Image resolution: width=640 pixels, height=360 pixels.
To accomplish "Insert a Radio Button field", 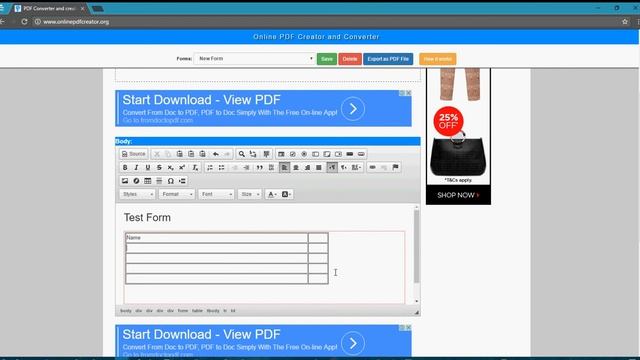I will tap(304, 154).
